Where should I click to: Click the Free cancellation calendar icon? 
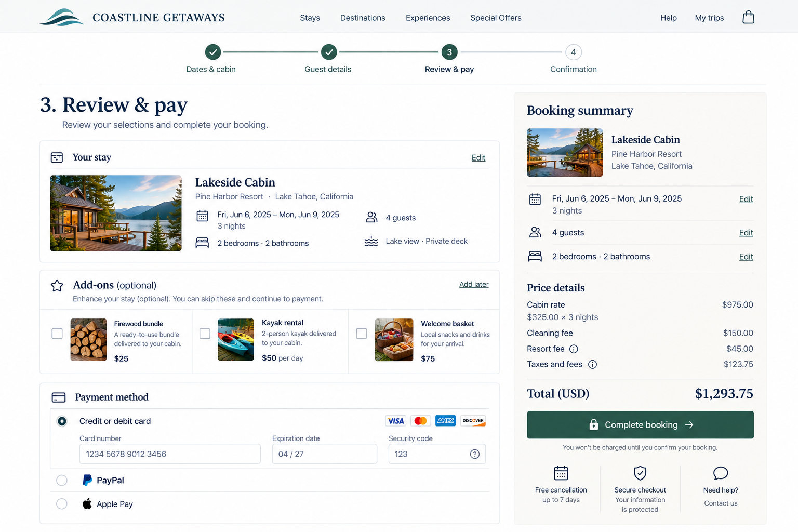pyautogui.click(x=561, y=473)
